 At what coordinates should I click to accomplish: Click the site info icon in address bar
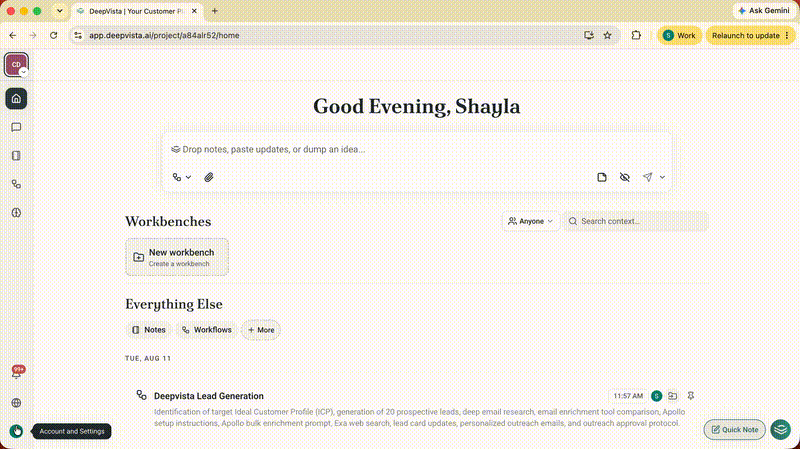coord(78,35)
